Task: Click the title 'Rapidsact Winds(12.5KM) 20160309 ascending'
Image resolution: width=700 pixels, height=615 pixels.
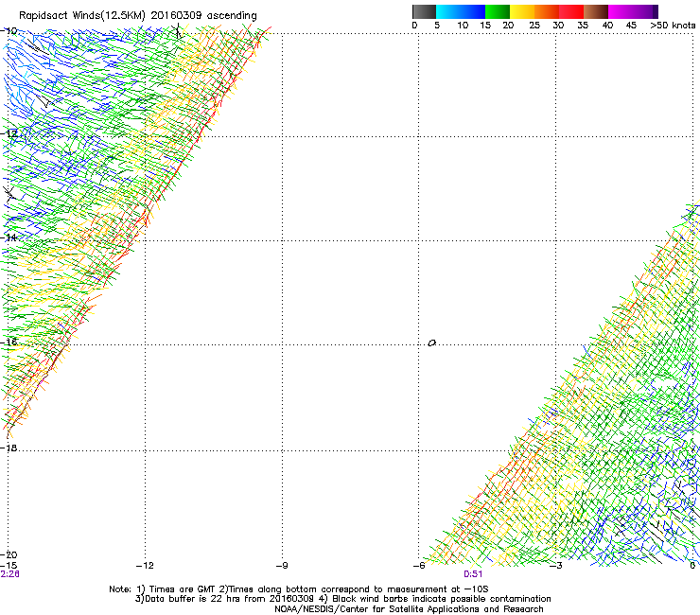Action: 138,16
